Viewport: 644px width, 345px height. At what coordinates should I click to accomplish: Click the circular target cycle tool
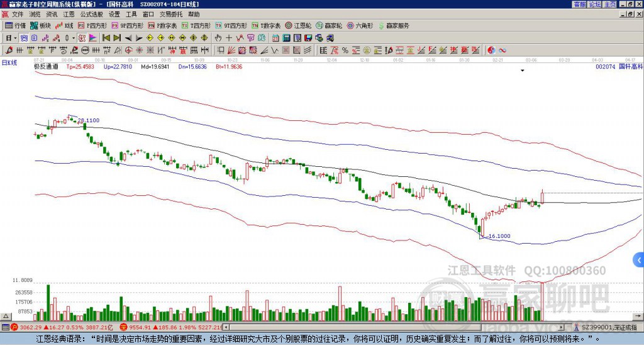128,50
